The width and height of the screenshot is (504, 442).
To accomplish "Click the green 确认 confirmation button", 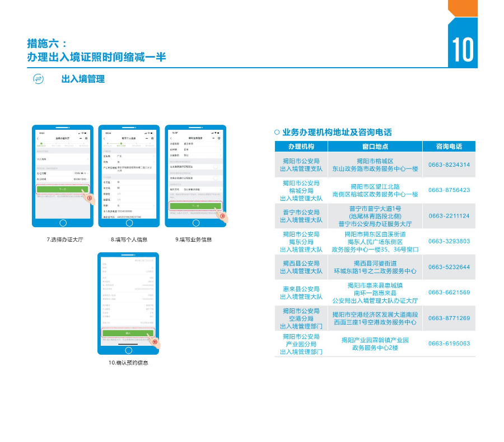I will point(128,332).
